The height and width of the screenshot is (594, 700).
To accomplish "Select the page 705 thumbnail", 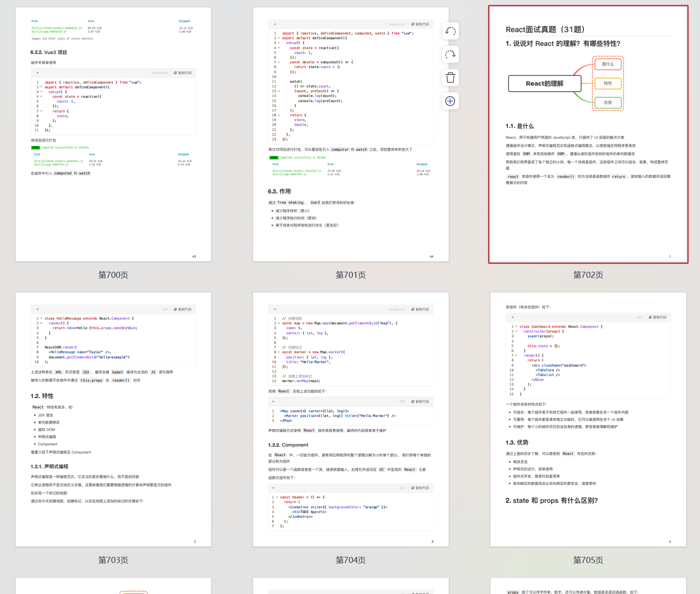I will coord(588,419).
